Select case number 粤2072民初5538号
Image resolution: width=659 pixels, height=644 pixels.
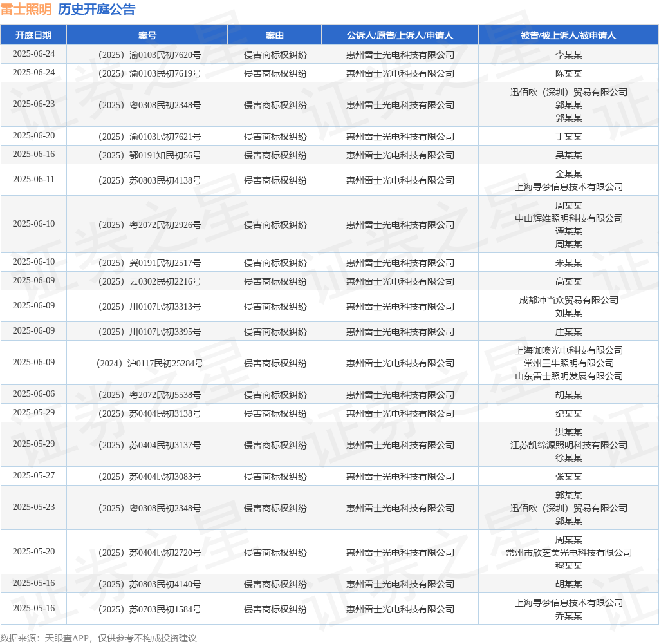tap(149, 395)
